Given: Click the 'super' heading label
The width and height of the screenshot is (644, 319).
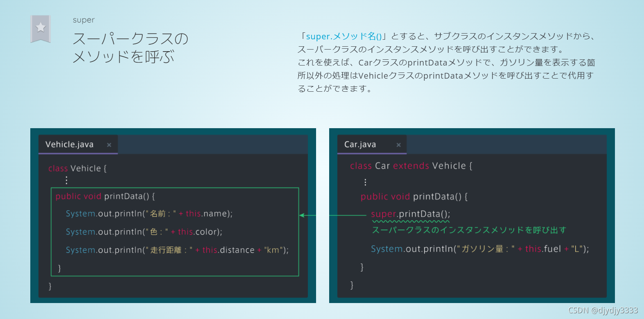Looking at the screenshot, I should [x=84, y=20].
